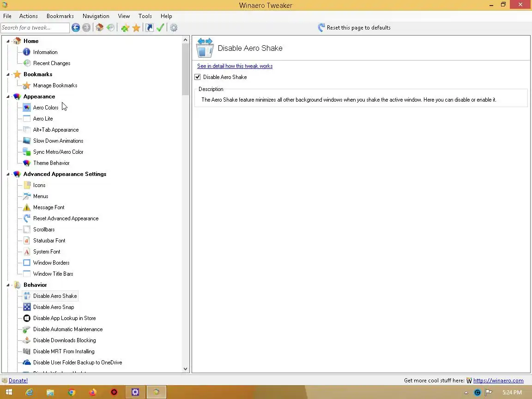Open the Help menu
This screenshot has width=532, height=399.
(x=166, y=16)
